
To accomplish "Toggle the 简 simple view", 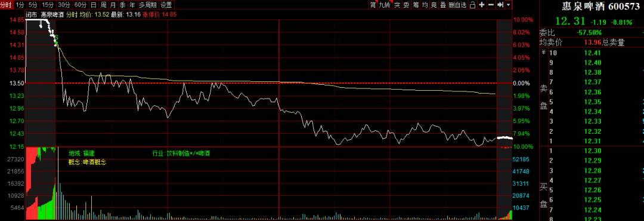I will (x=373, y=5).
